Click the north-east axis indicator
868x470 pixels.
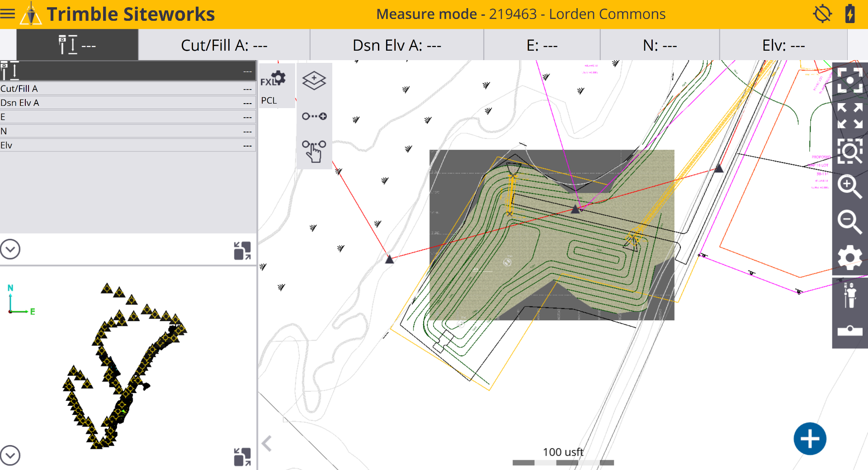click(x=20, y=299)
